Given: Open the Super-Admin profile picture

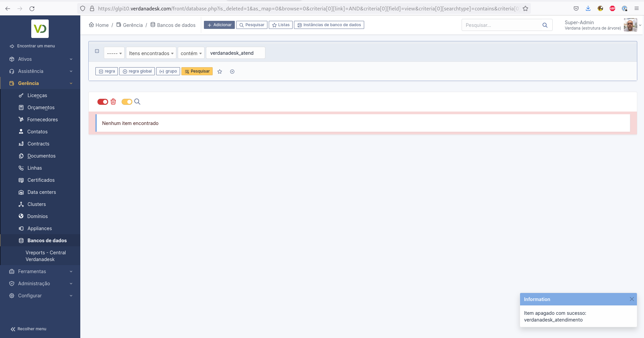Looking at the screenshot, I should [x=631, y=25].
